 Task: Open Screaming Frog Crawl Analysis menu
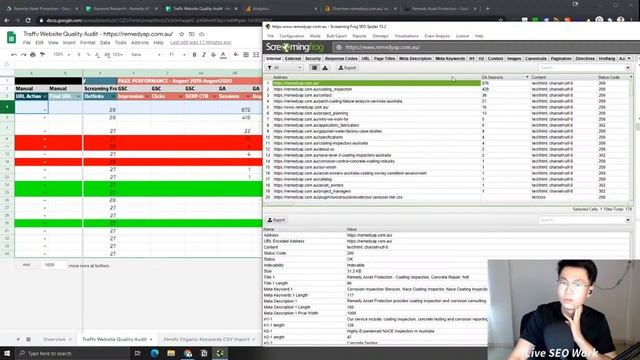(437, 36)
